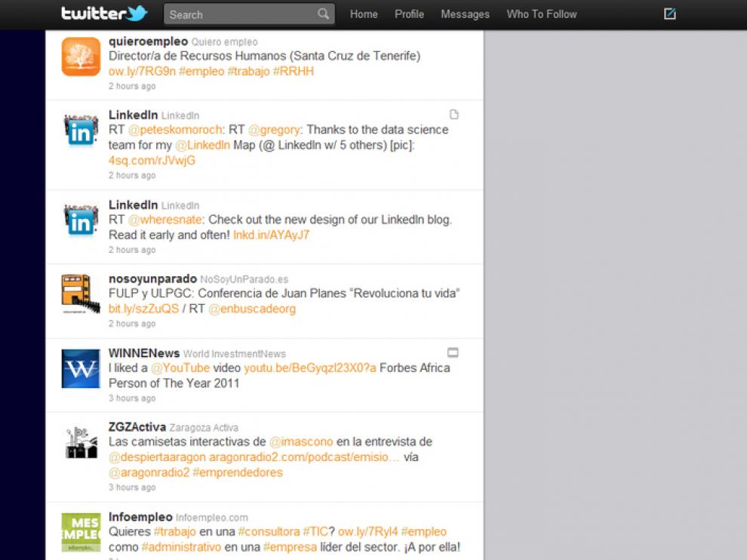Click the 'World InvestmentNews' display name

[x=235, y=354]
